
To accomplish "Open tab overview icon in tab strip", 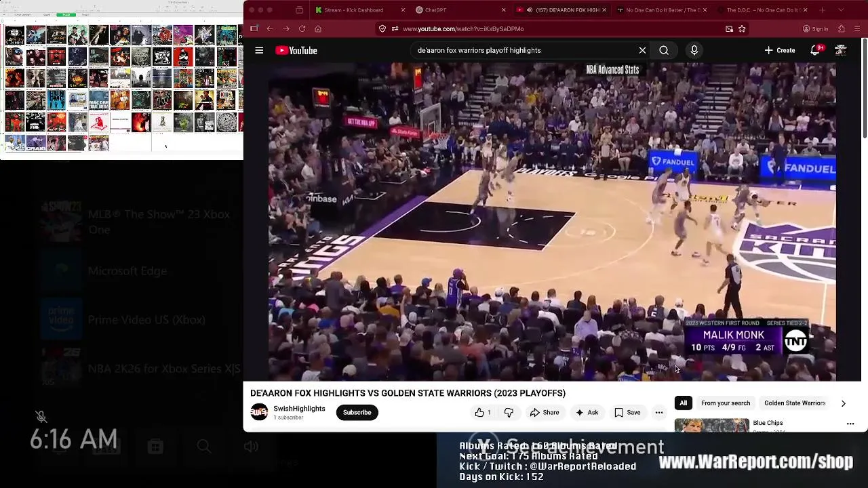I will point(299,10).
